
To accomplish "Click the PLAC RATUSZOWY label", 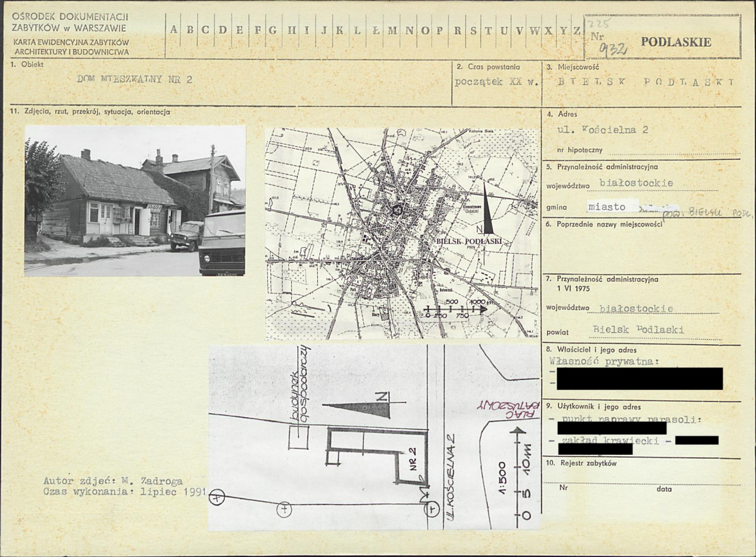I will 508,408.
